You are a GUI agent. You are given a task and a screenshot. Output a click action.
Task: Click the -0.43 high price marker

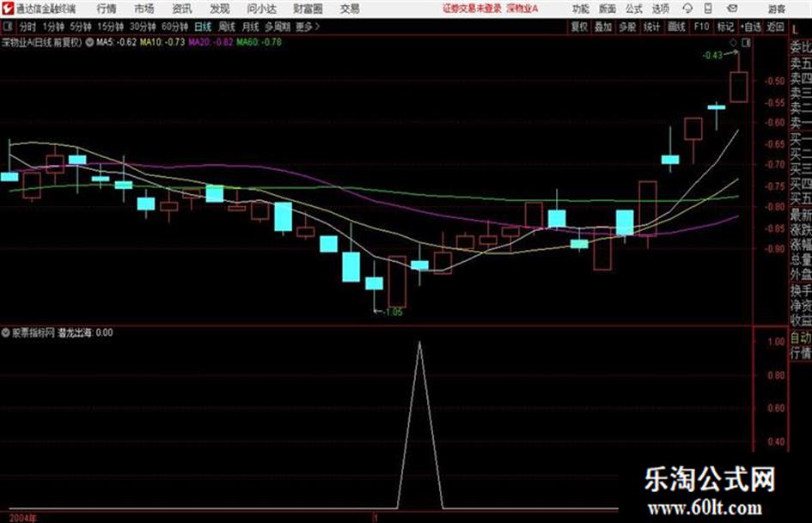pyautogui.click(x=712, y=55)
